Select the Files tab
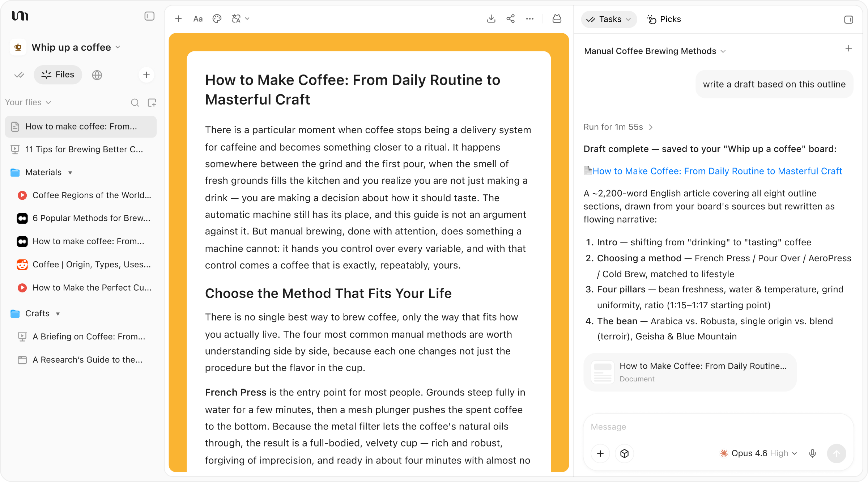Viewport: 868px width, 482px height. tap(58, 75)
